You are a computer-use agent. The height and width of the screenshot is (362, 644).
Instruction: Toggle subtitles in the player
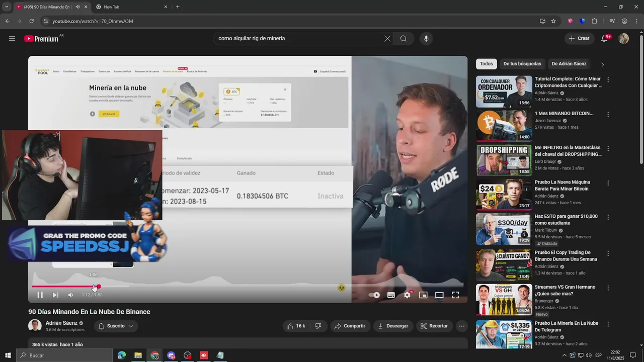click(391, 295)
